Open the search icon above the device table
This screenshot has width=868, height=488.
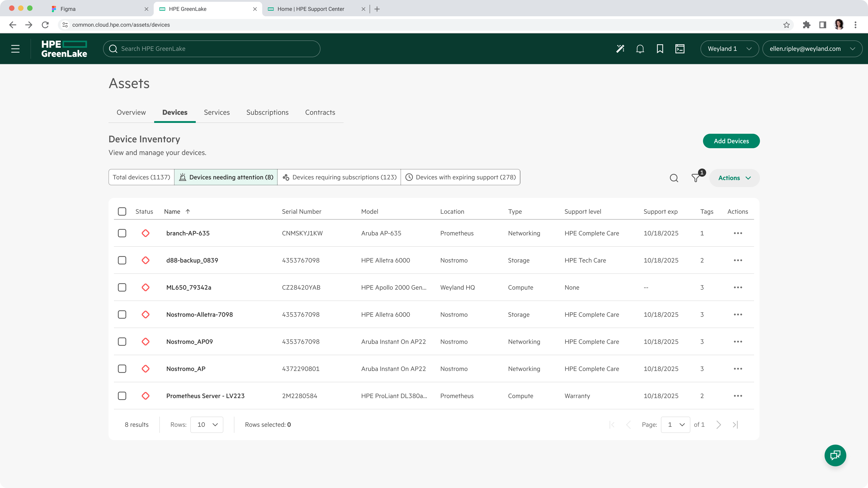pos(674,178)
